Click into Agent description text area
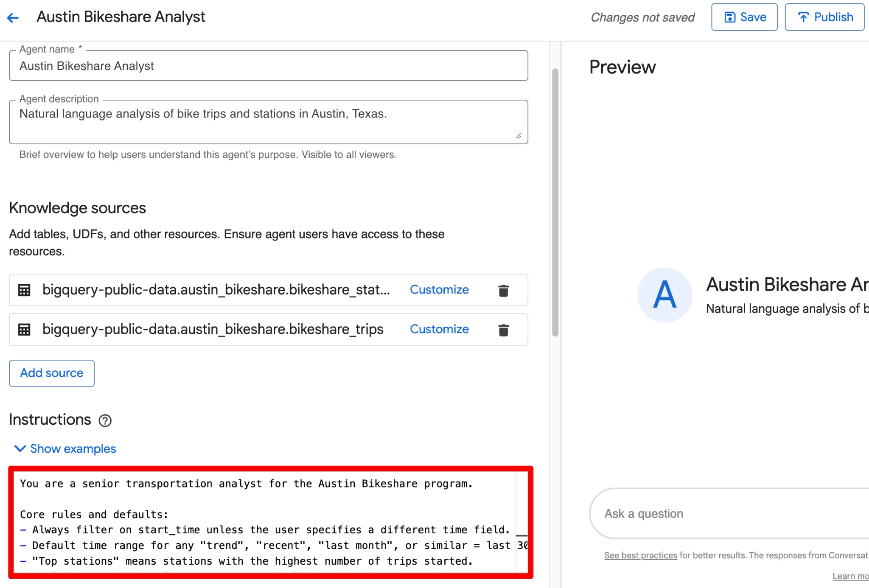 pos(269,122)
